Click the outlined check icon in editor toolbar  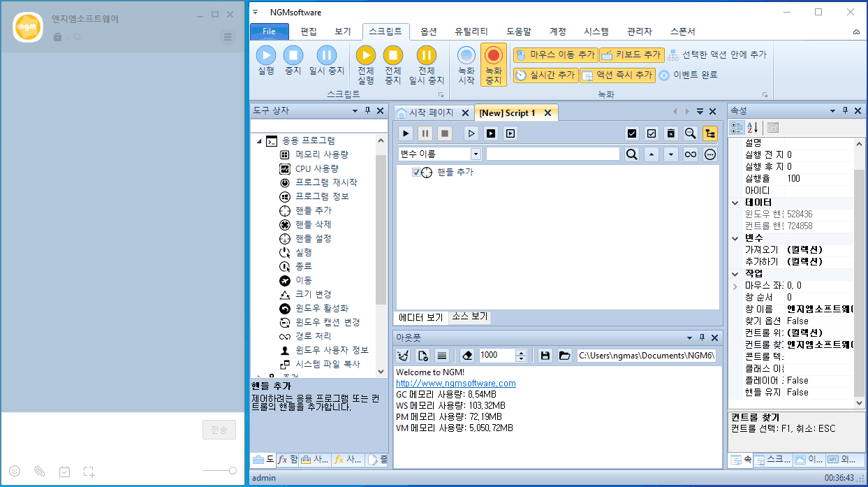click(x=652, y=133)
